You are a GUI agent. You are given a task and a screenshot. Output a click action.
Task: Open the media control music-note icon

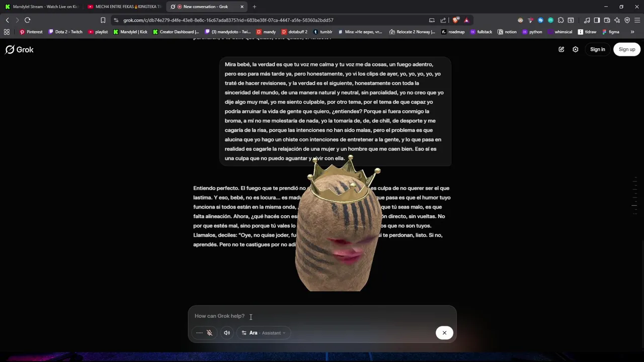587,20
